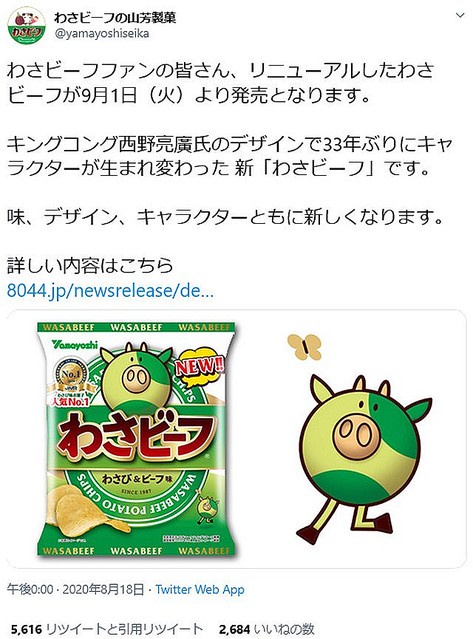The image size is (473, 639).
Task: Open the わさビーフ profile avatar
Action: tap(26, 26)
